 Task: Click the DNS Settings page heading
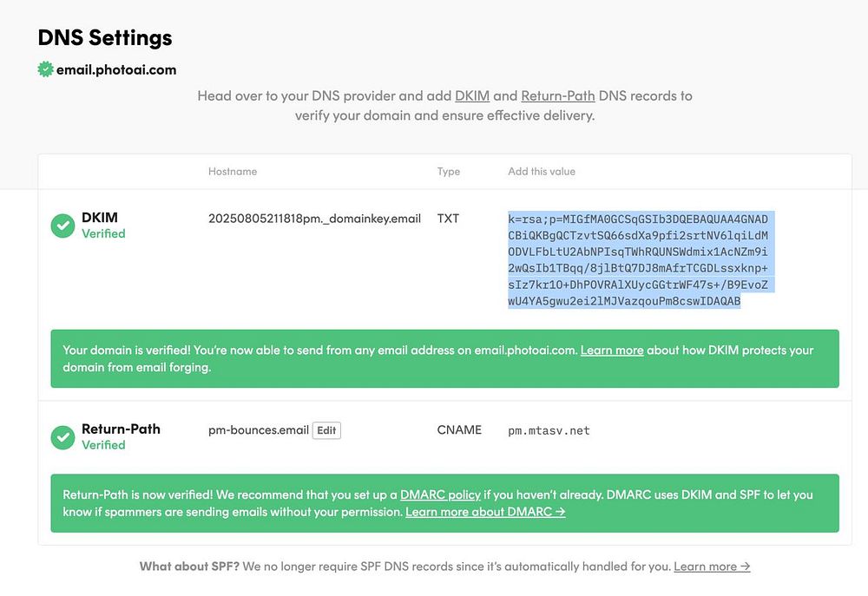click(105, 38)
